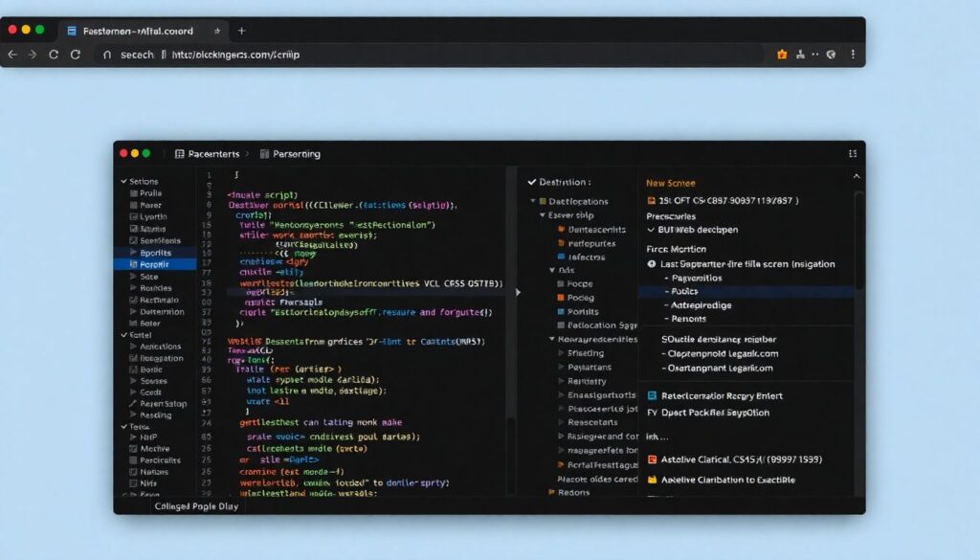Click the yellow icon beside Astelive Claribation
This screenshot has width=980, height=560.
click(653, 480)
